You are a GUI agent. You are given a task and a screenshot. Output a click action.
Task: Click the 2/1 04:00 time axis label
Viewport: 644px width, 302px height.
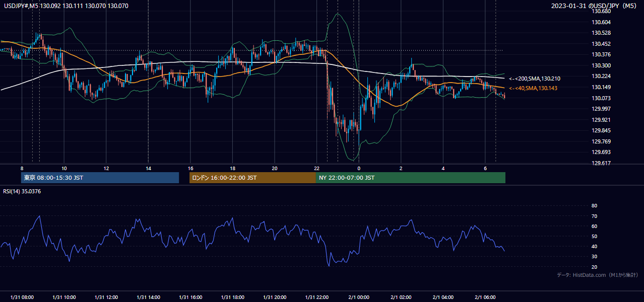tap(443, 297)
